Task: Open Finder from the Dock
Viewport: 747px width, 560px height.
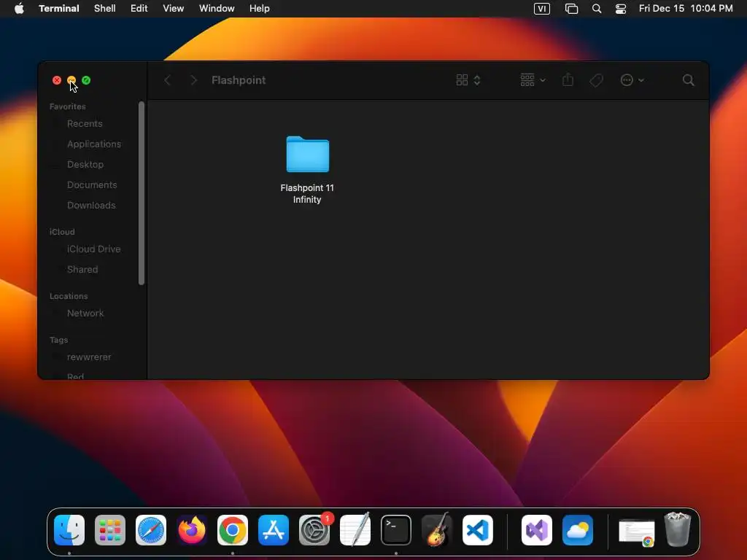Action: 69,530
